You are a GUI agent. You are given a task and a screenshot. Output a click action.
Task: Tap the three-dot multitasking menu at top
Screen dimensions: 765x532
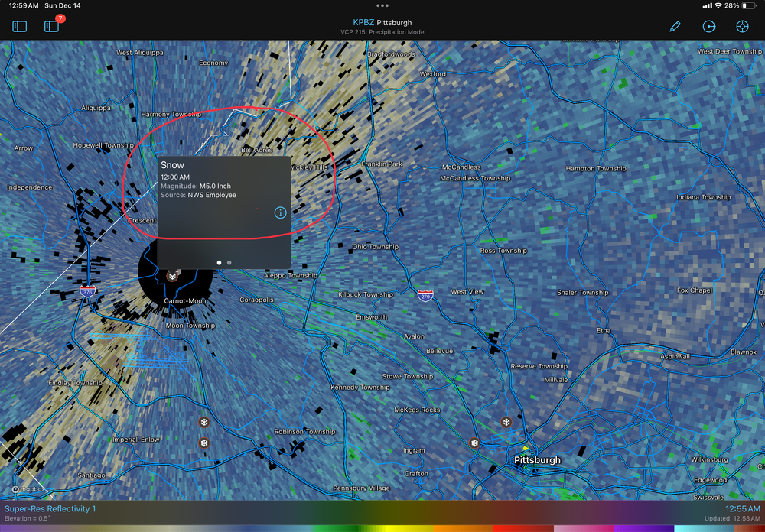[x=382, y=5]
